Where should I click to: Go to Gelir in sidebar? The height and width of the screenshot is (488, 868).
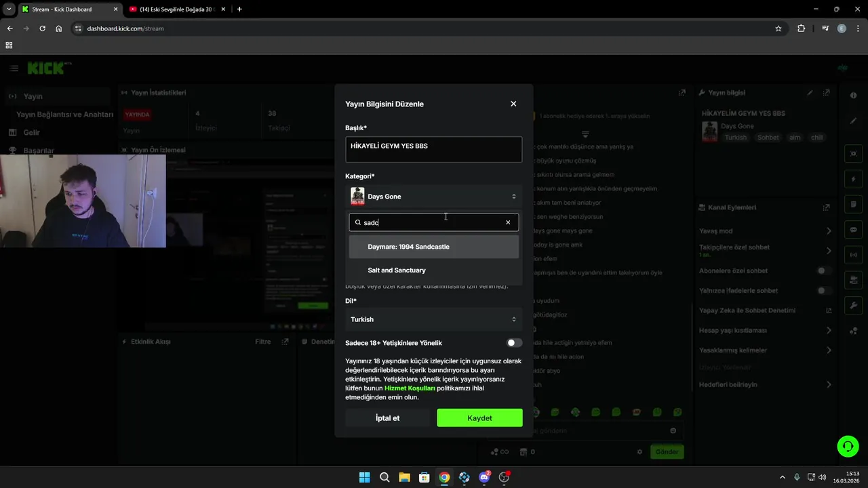(31, 133)
